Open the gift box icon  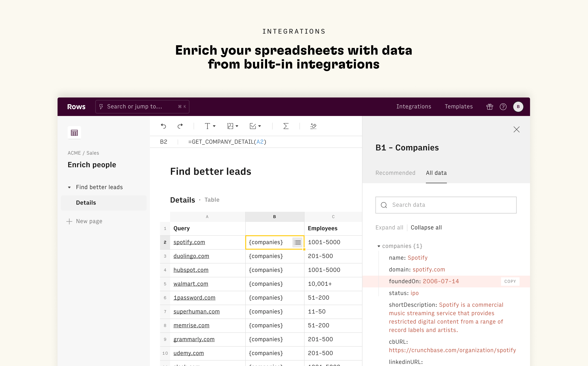[490, 107]
